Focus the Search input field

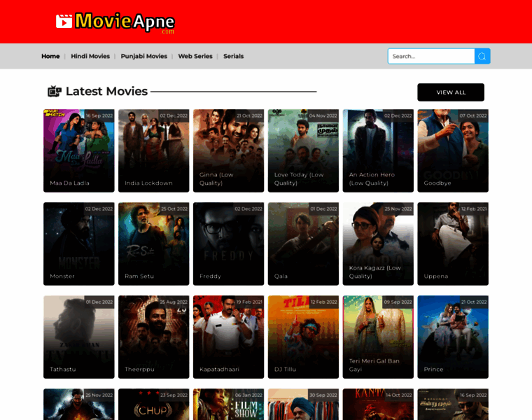431,56
